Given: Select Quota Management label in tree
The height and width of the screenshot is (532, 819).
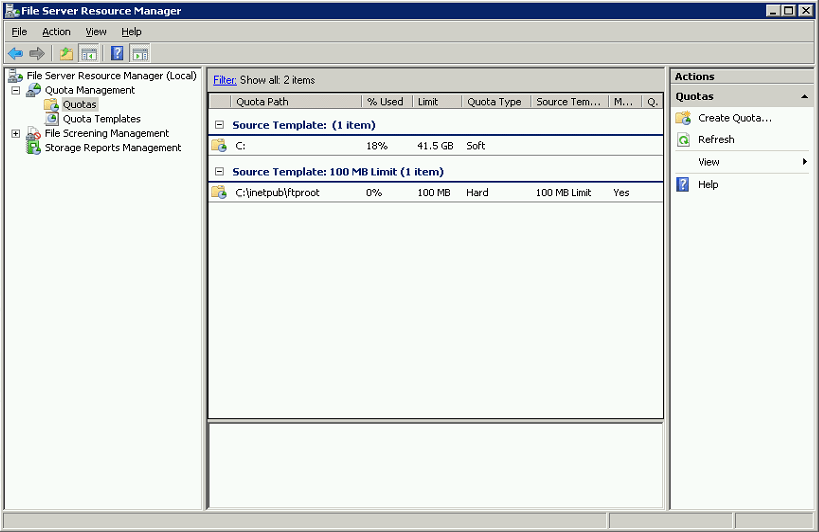Looking at the screenshot, I should [x=90, y=90].
